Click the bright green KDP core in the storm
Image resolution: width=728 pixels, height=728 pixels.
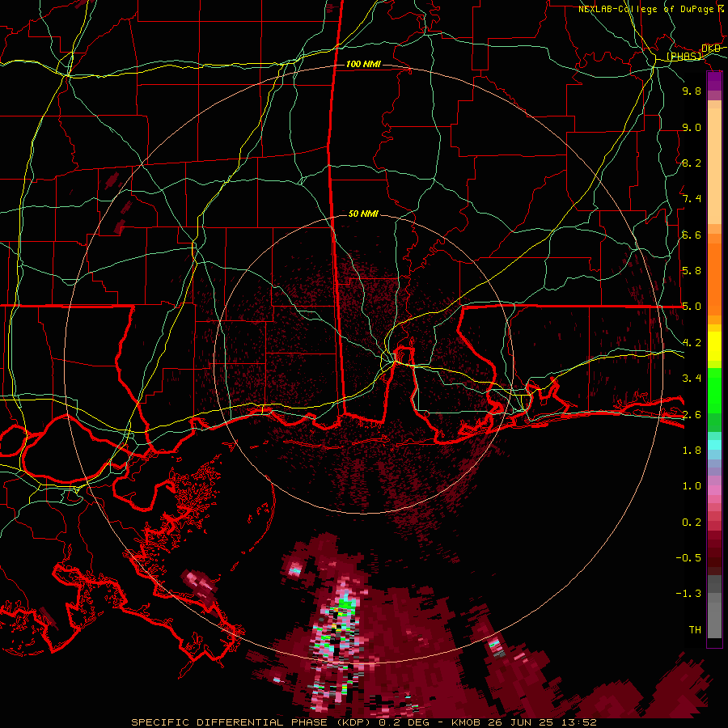tap(347, 603)
